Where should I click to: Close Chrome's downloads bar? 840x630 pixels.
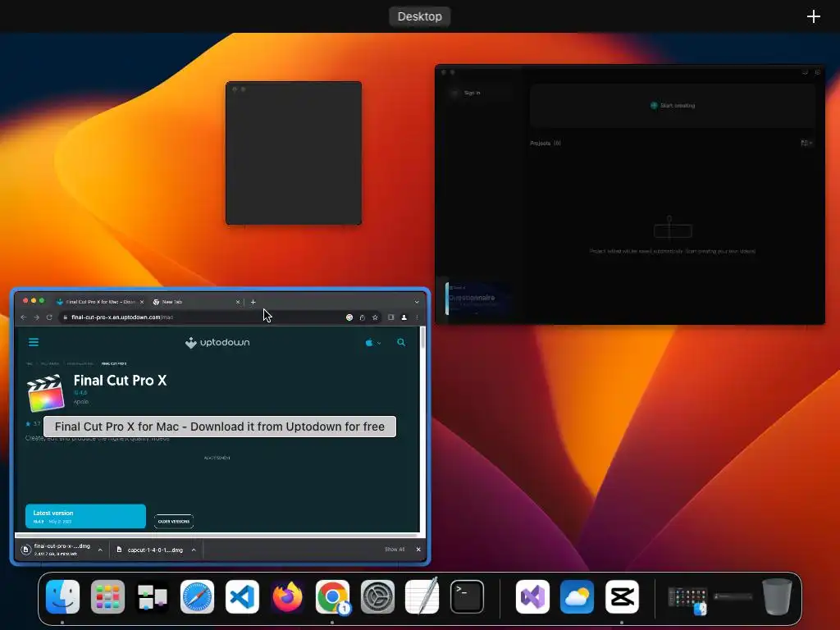[418, 549]
